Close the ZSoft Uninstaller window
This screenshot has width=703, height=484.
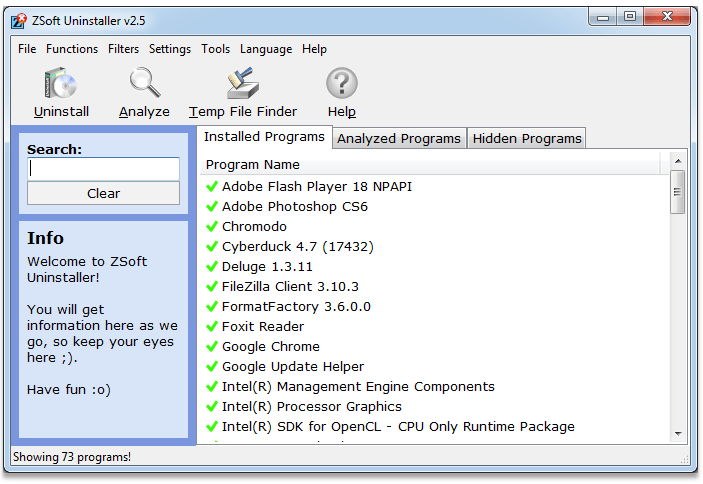pyautogui.click(x=667, y=17)
